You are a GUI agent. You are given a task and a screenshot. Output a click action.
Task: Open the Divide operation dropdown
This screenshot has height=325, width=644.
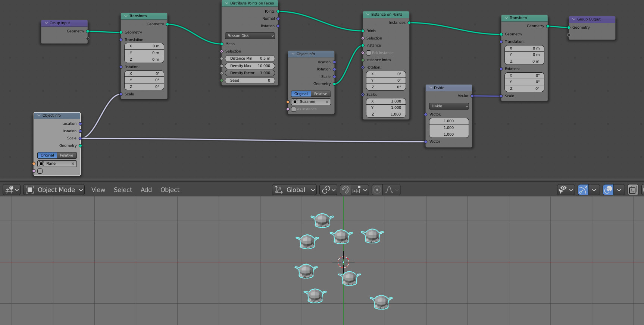pyautogui.click(x=449, y=106)
